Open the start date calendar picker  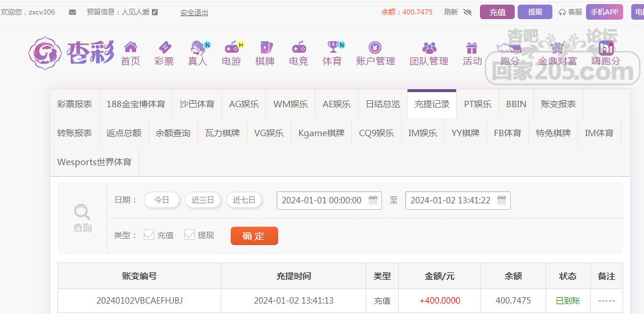[373, 200]
